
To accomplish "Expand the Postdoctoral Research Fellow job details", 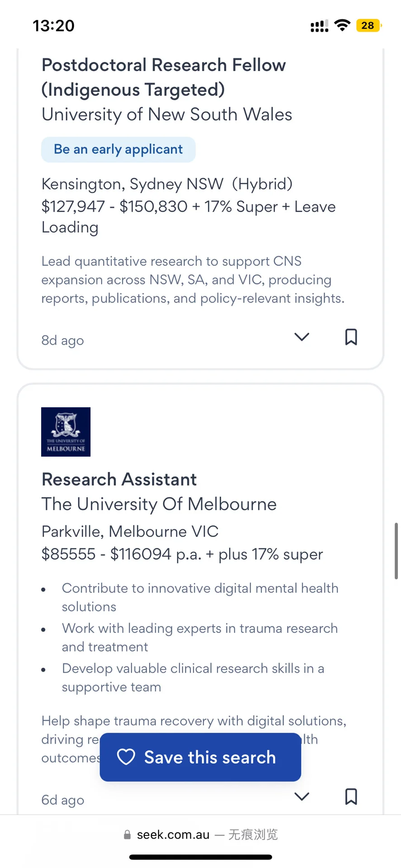I will (x=302, y=337).
